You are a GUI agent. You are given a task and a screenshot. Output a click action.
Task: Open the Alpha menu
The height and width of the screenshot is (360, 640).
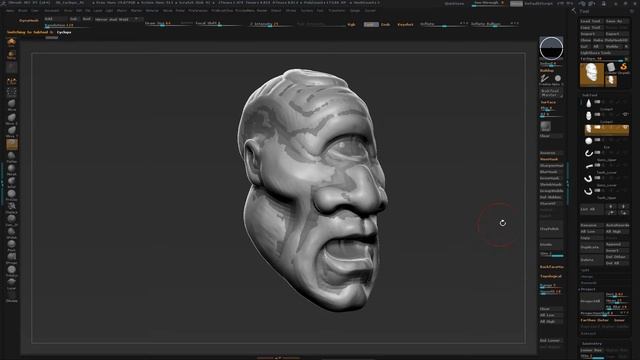(x=10, y=11)
